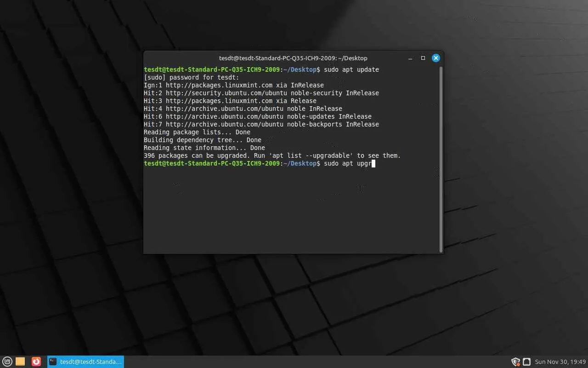
Task: Click the 'Building dependency tree... Done' line
Action: coord(203,140)
